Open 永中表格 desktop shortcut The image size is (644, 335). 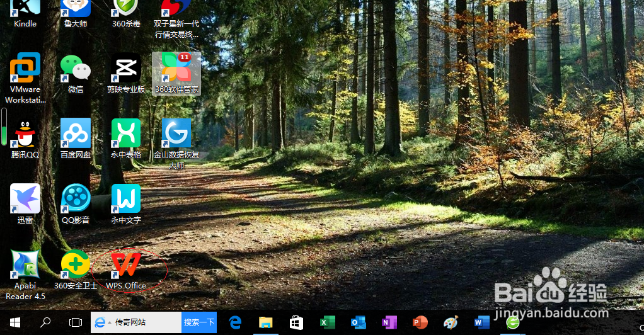click(126, 139)
